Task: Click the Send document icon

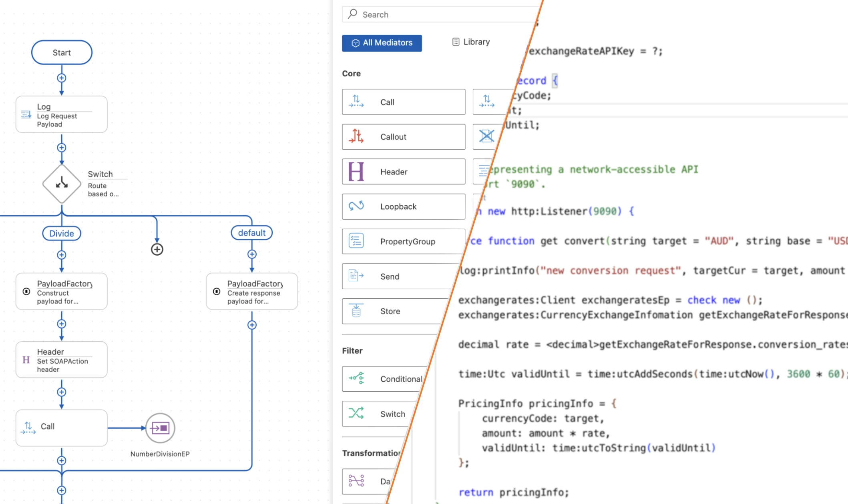Action: (x=356, y=276)
